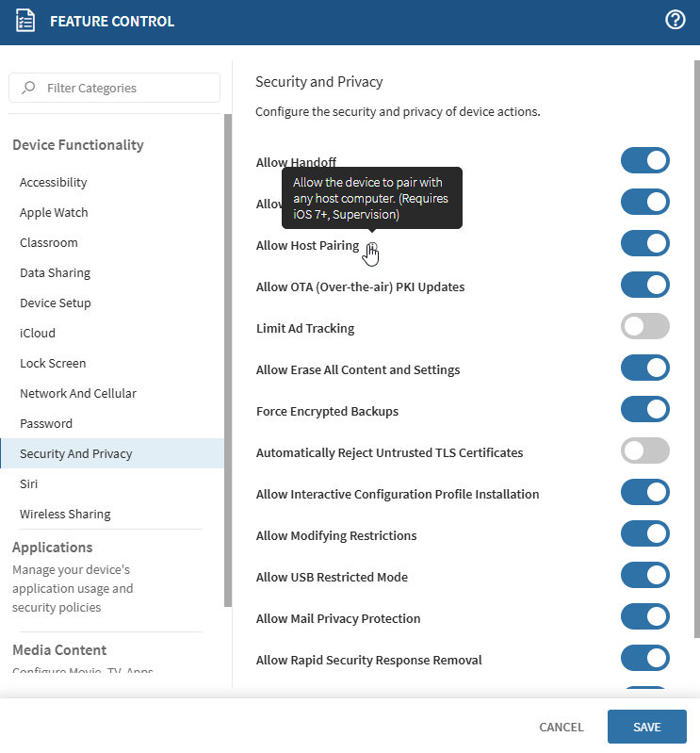Image resolution: width=700 pixels, height=753 pixels.
Task: Toggle off Allow Handoff switch
Action: click(644, 161)
